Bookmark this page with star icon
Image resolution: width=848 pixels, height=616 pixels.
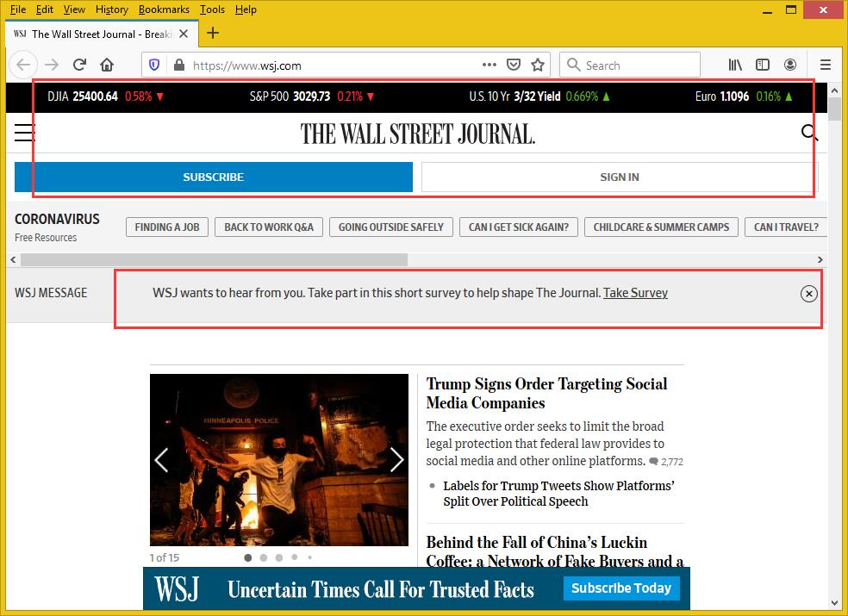tap(538, 65)
